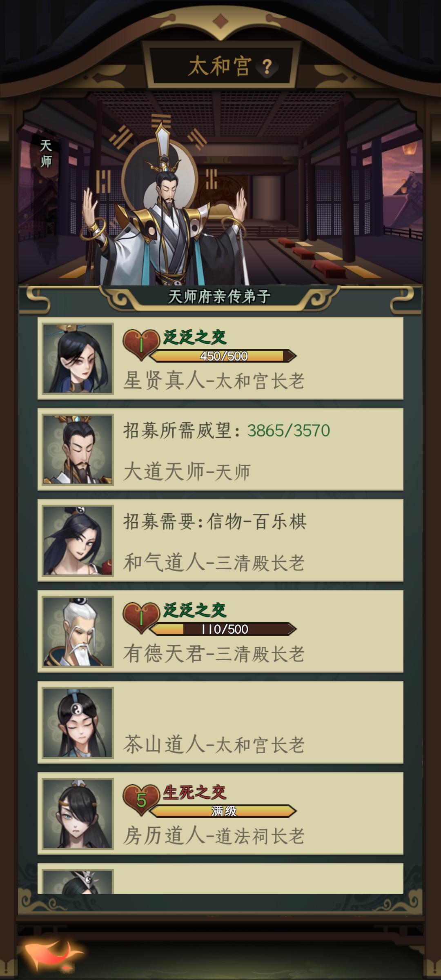Open the question mark help icon
The width and height of the screenshot is (441, 980).
[x=267, y=67]
